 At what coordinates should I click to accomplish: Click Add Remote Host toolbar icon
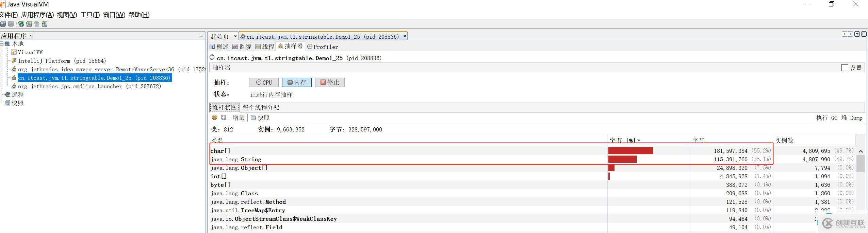point(21,24)
